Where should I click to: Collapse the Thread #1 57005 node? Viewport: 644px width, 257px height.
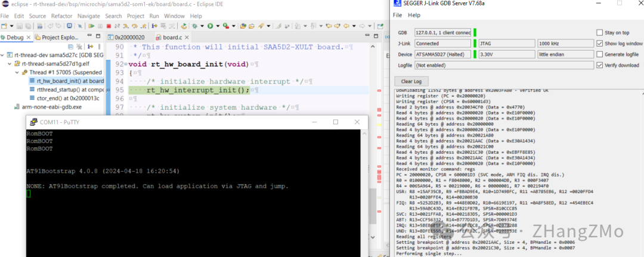pyautogui.click(x=17, y=72)
